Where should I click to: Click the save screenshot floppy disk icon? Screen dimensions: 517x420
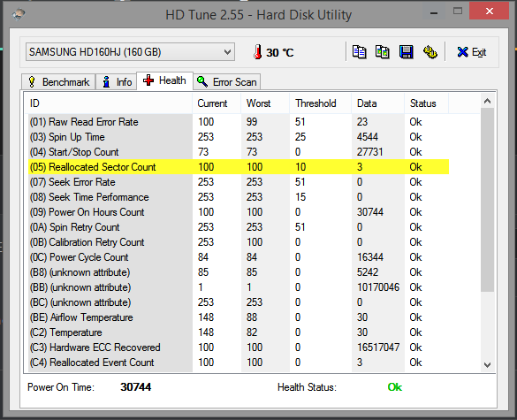click(x=407, y=52)
